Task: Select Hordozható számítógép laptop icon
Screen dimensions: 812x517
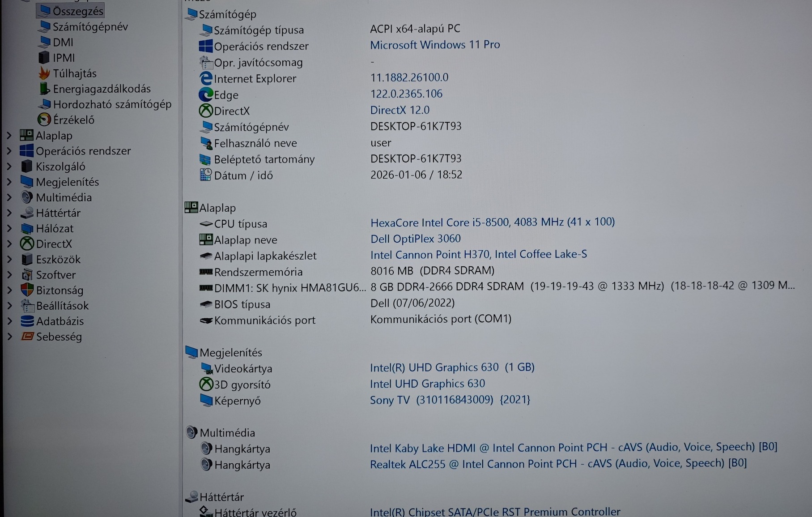Action: [45, 104]
